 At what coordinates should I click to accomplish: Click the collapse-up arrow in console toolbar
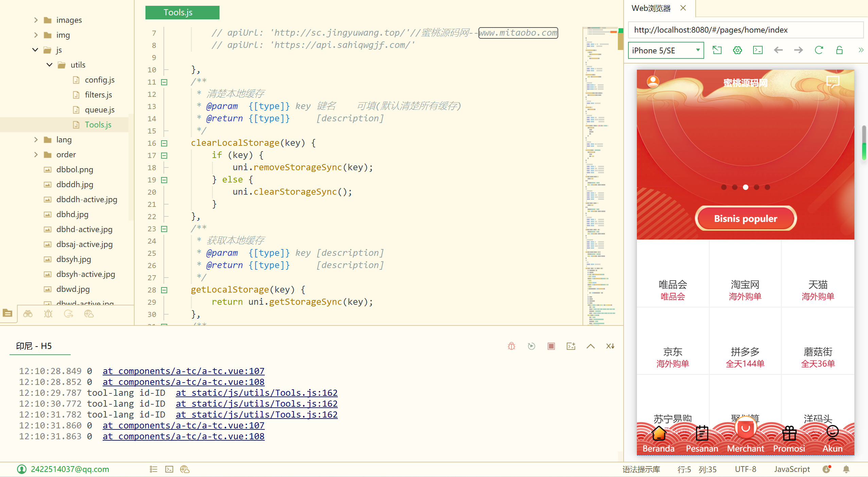point(591,346)
